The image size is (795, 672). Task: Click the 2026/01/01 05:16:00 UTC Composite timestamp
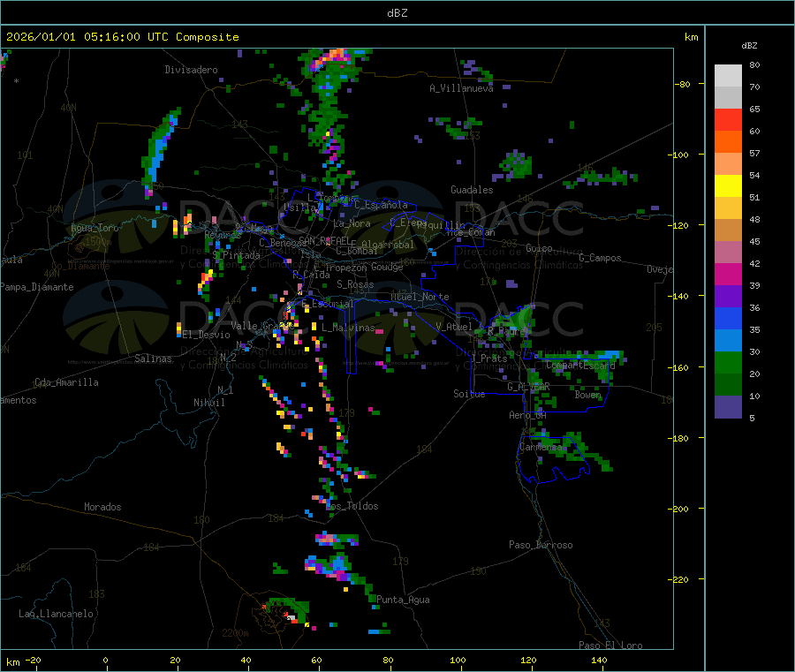pyautogui.click(x=122, y=37)
